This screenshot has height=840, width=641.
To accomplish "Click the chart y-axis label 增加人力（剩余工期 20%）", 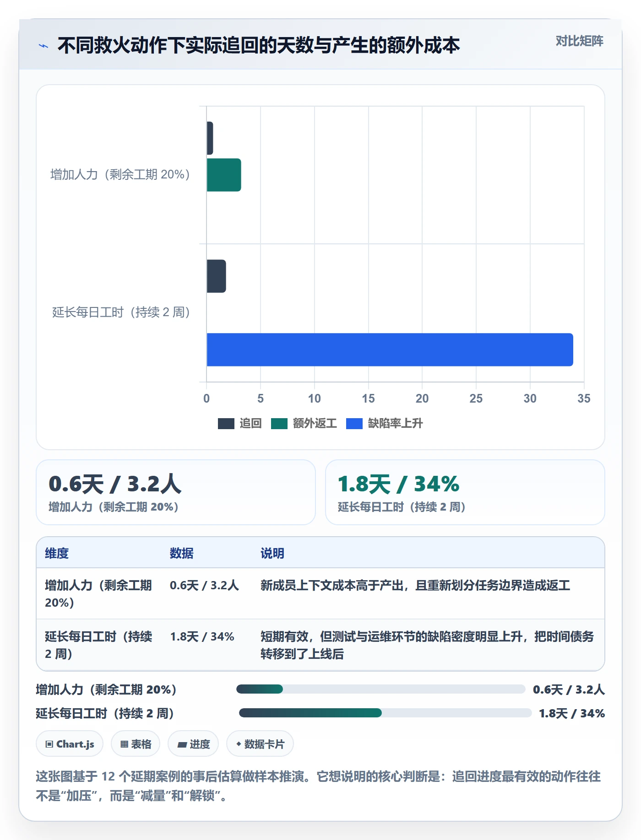I will [x=120, y=175].
